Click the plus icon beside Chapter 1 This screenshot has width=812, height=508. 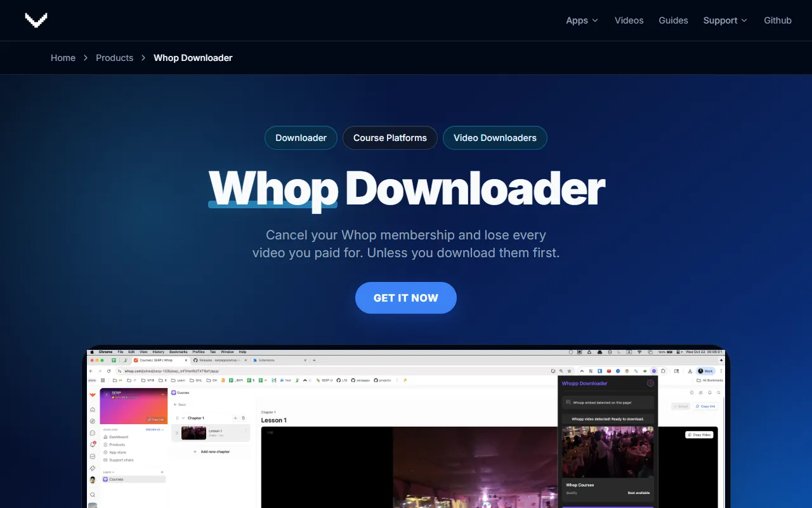[x=235, y=418]
